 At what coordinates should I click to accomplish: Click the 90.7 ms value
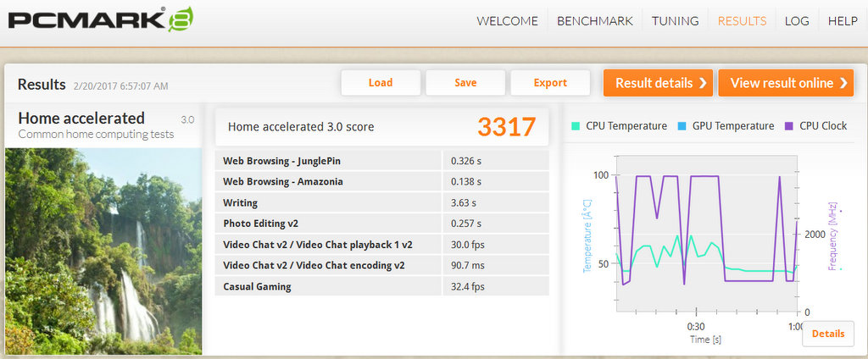(468, 266)
